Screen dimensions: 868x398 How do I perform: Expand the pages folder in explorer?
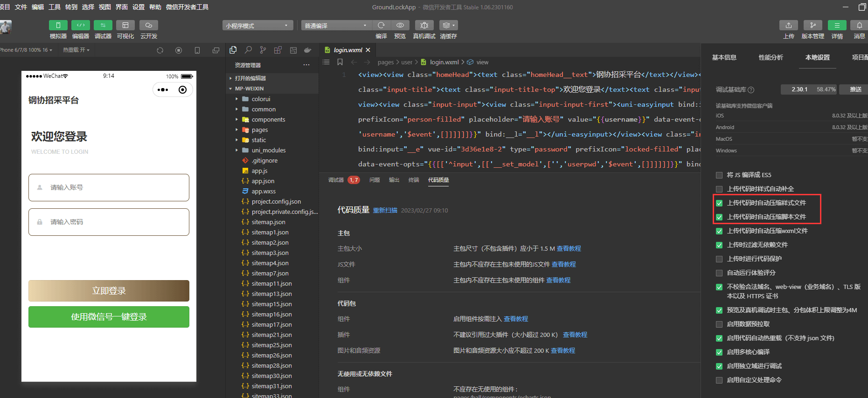(259, 130)
